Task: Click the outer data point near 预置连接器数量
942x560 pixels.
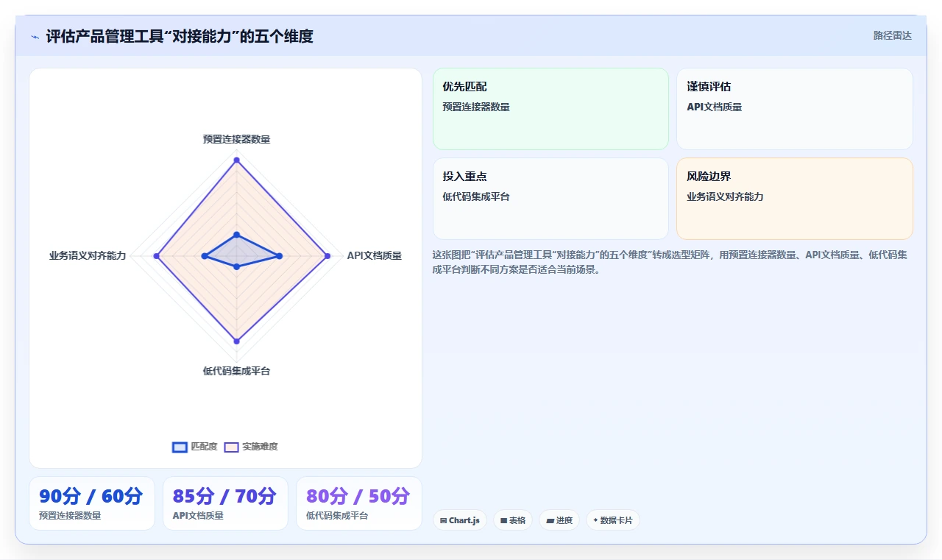Action: coord(236,160)
